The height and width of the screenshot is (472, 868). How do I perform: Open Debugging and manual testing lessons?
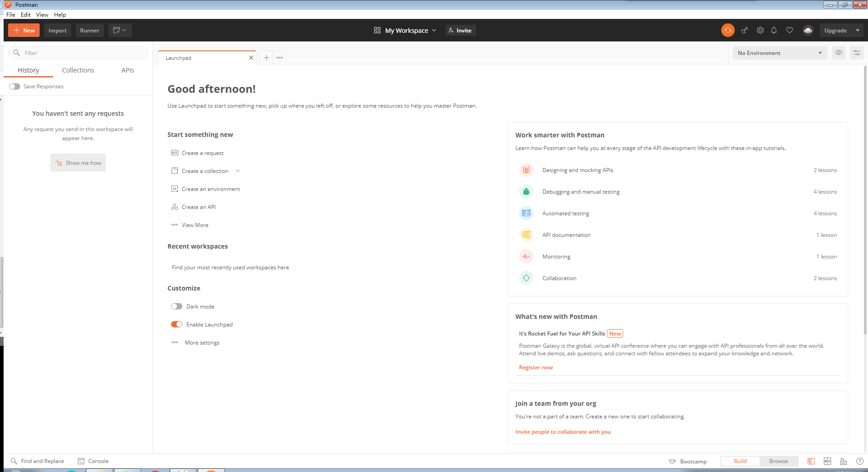[x=678, y=191]
